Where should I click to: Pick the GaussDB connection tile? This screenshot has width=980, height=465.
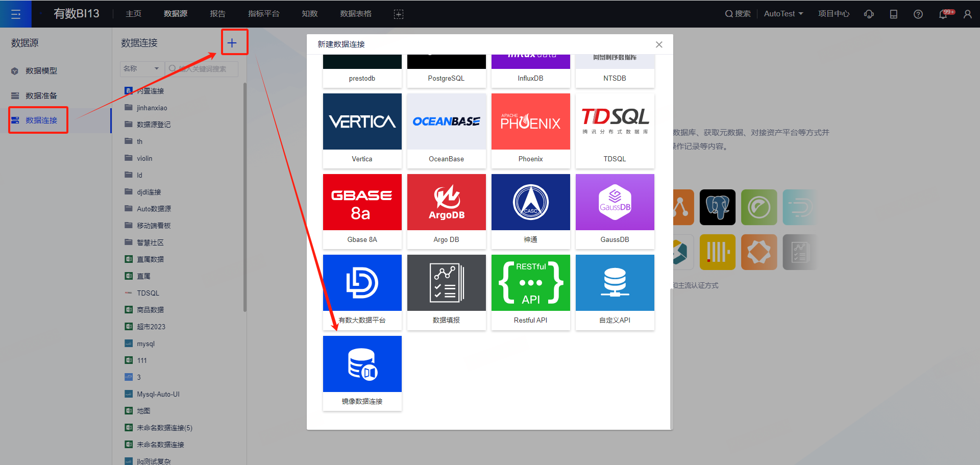pyautogui.click(x=615, y=211)
